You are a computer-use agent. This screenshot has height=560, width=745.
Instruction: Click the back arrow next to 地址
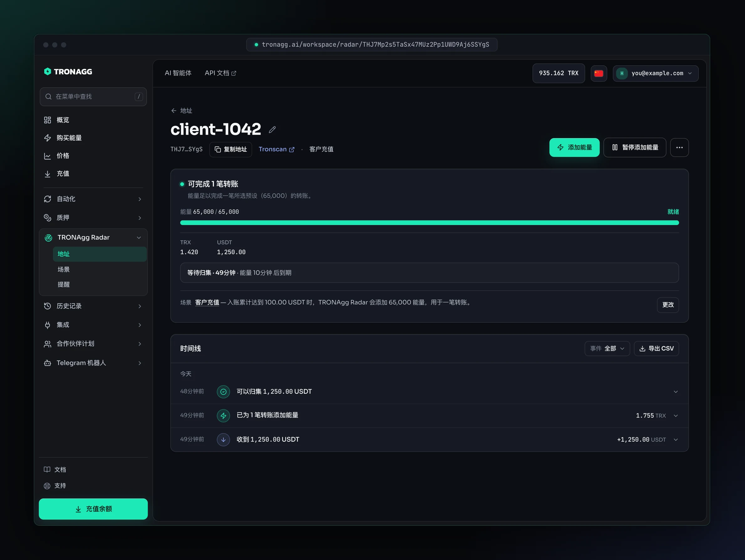coord(173,111)
